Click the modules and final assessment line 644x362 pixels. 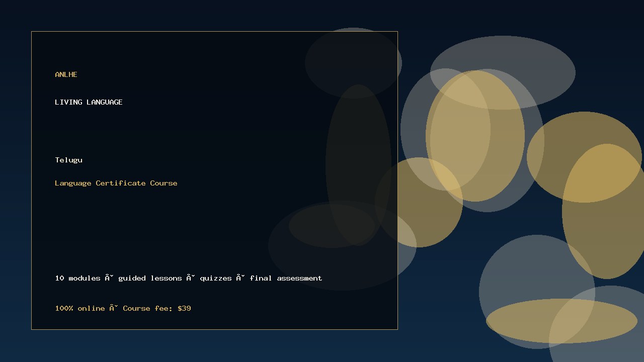[189, 278]
